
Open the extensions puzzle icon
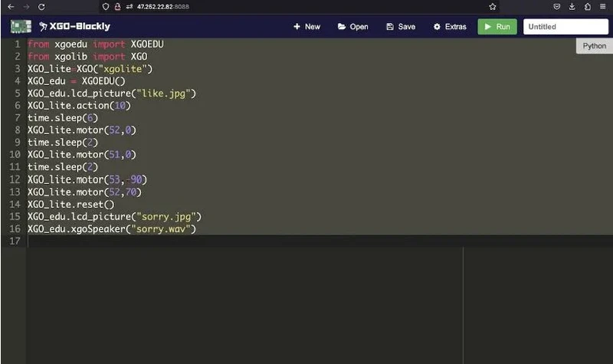(x=587, y=7)
